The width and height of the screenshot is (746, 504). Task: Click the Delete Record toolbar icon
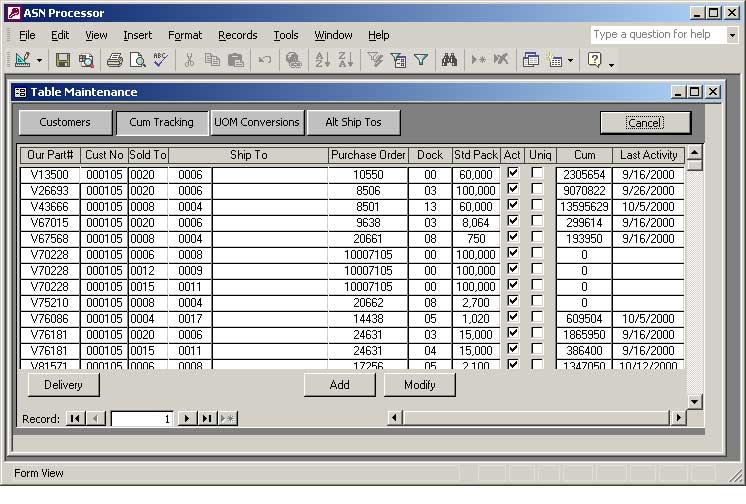tap(501, 60)
